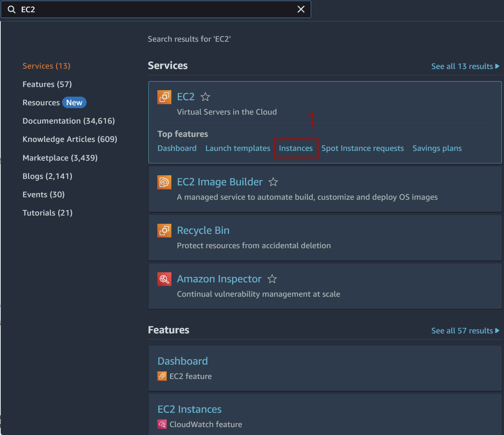This screenshot has width=504, height=435.
Task: Click the 'New' badge beside Resources
Action: (74, 102)
